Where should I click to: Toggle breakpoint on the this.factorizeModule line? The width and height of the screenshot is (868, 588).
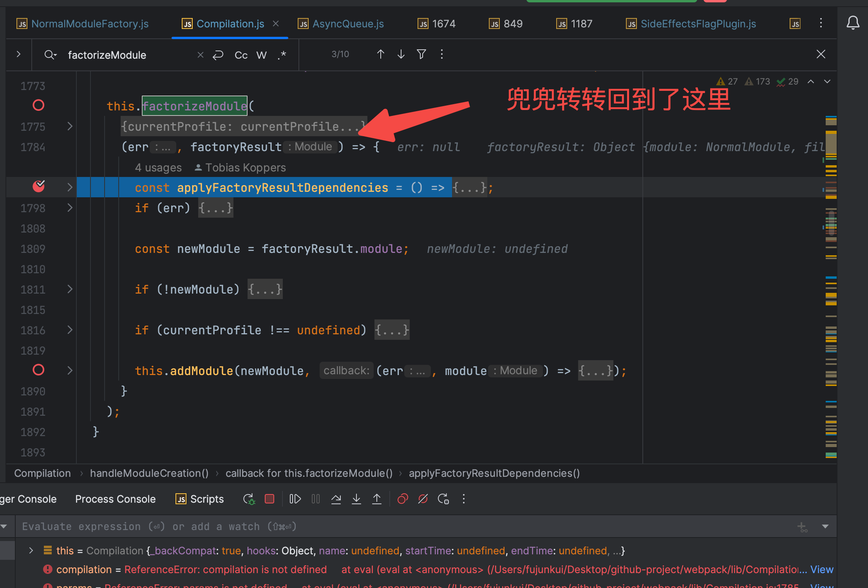coord(38,105)
